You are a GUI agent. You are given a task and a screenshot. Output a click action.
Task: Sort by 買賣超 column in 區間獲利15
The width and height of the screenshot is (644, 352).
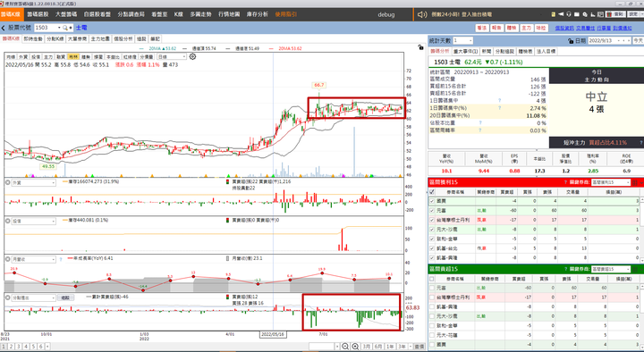pos(506,191)
